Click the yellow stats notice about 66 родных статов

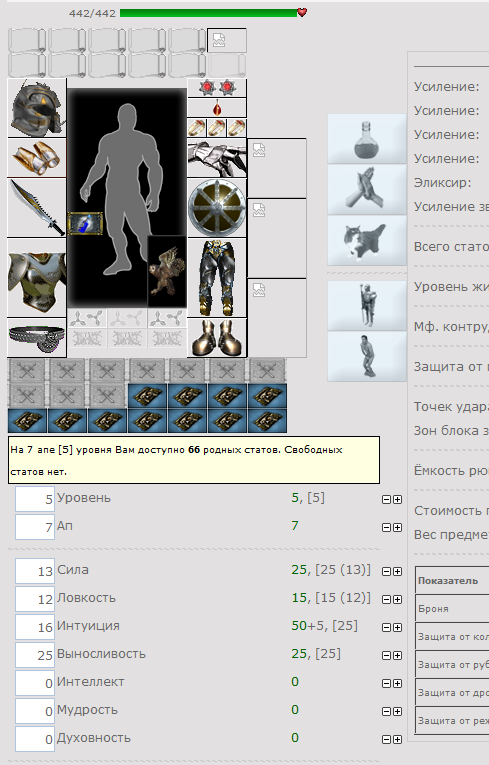tap(194, 460)
